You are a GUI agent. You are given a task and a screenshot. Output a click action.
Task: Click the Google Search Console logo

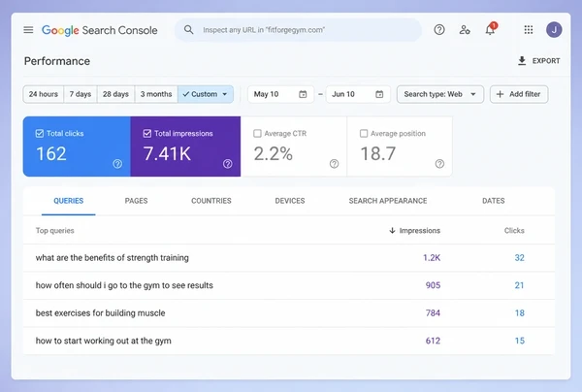(x=100, y=30)
